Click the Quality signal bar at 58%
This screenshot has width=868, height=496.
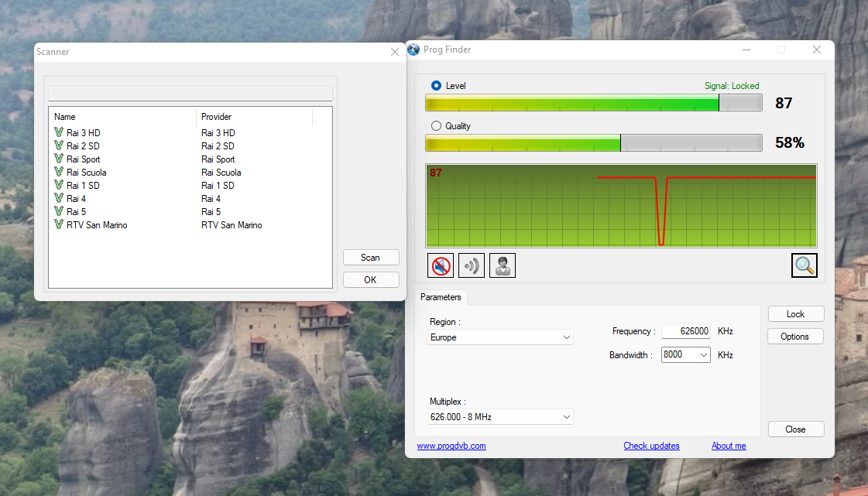[x=593, y=142]
